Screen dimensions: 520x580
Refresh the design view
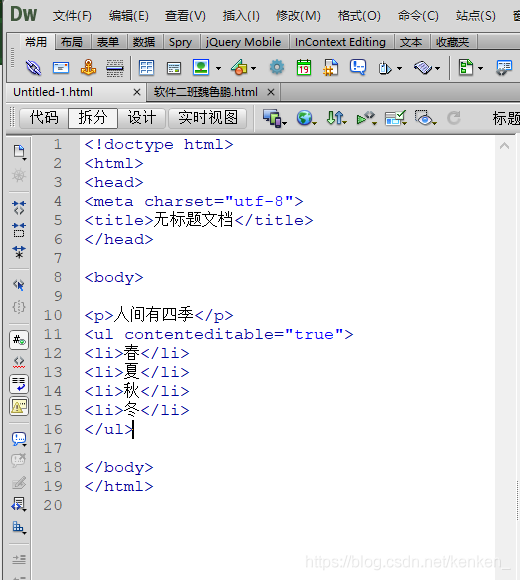453,118
